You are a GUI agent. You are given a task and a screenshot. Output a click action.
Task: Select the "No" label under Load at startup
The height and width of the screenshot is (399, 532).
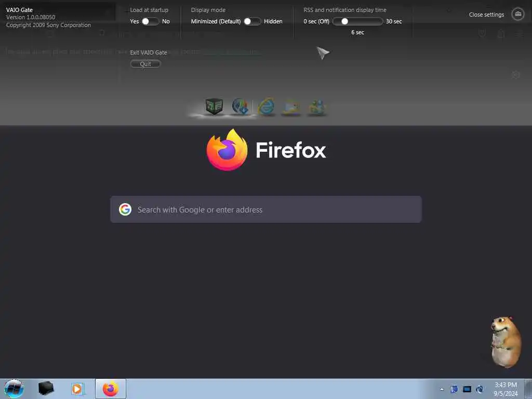[x=166, y=21]
